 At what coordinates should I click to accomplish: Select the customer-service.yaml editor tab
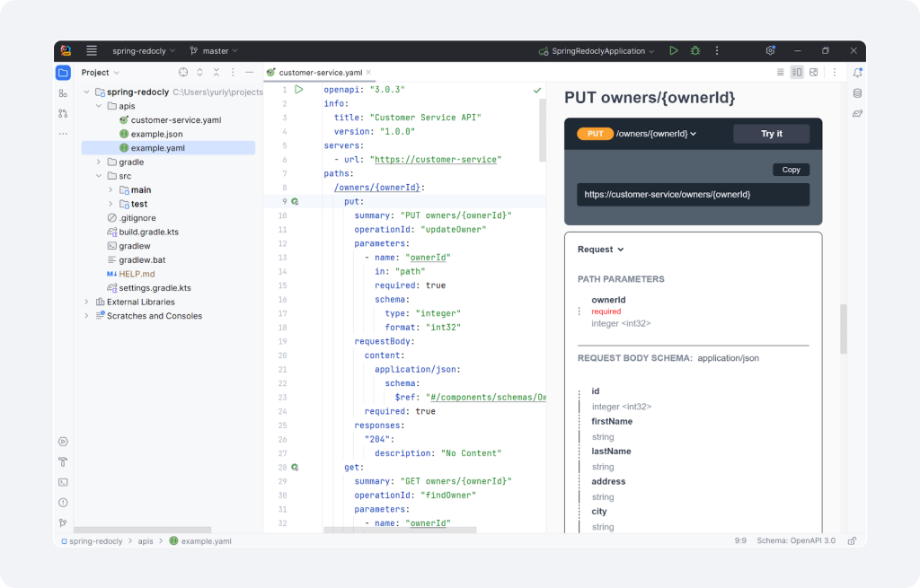pos(321,72)
